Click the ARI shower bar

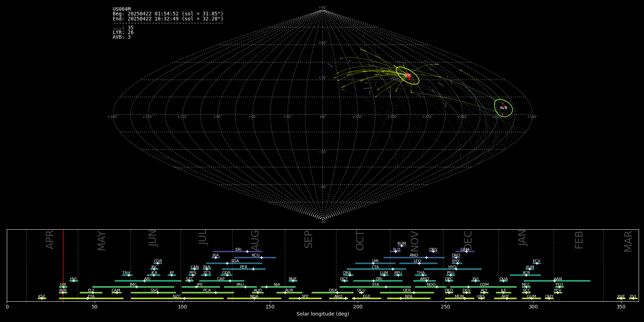(148, 281)
